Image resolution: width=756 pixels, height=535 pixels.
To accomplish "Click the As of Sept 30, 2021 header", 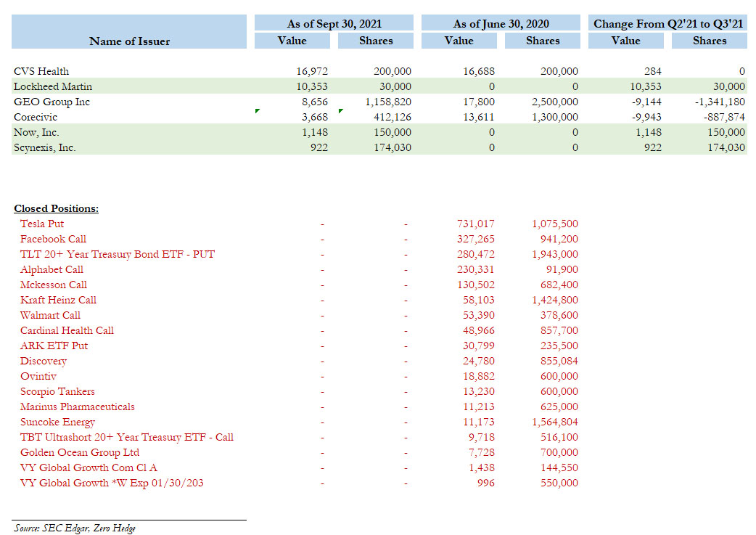I will 334,24.
